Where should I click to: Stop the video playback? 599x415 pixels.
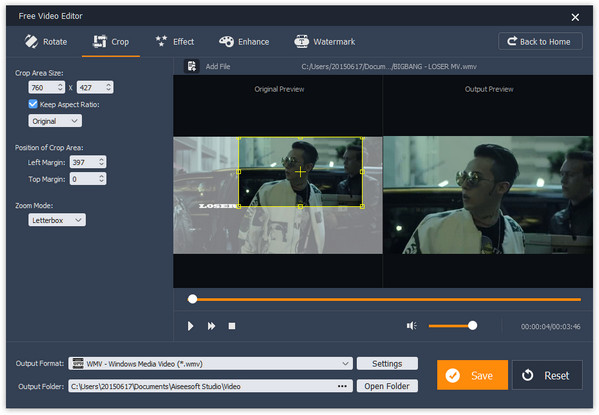point(232,326)
